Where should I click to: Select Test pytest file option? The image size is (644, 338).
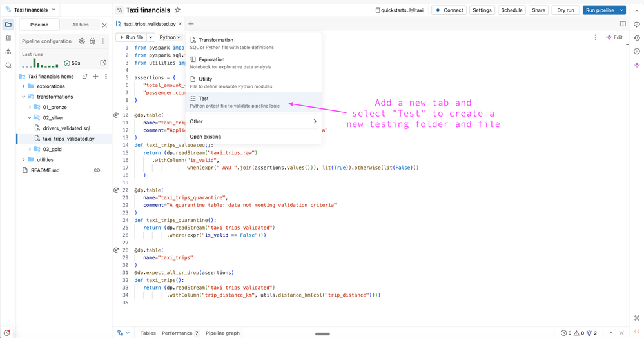(x=253, y=102)
